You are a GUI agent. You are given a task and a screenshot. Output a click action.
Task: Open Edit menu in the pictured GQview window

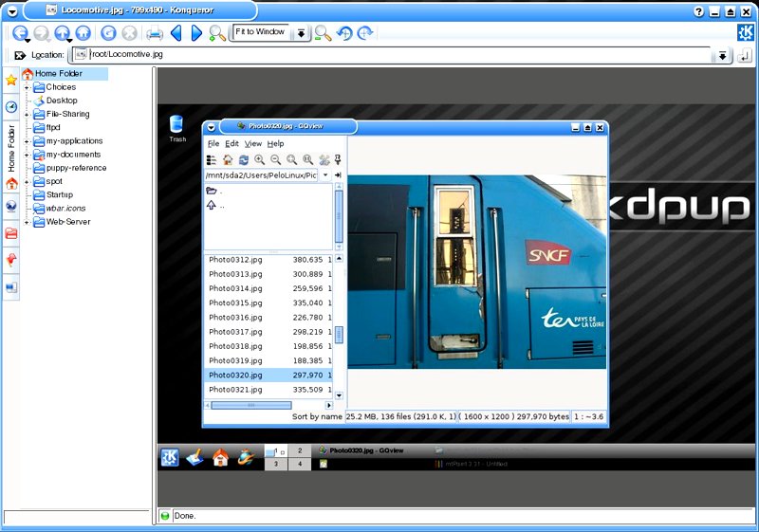(231, 143)
